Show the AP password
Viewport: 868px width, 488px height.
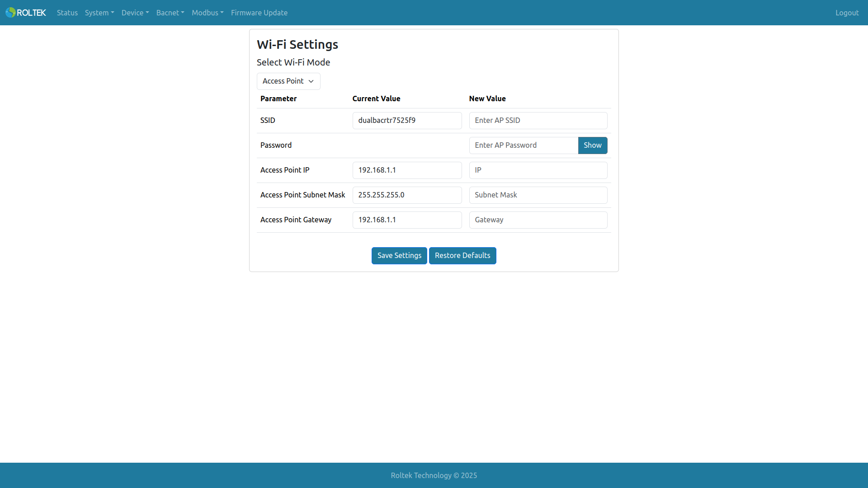coord(592,145)
